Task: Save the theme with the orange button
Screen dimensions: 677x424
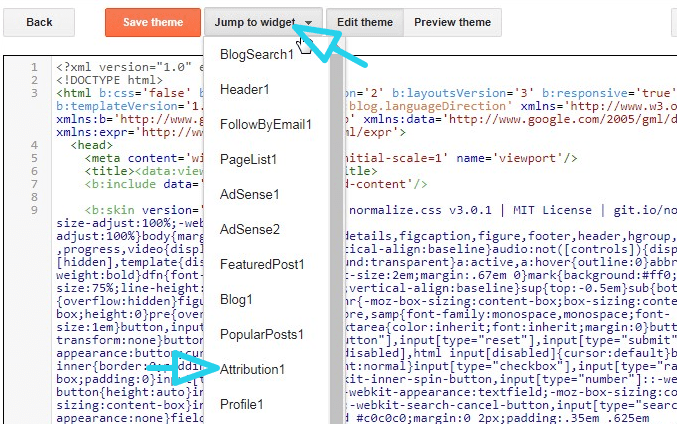Action: click(x=153, y=22)
